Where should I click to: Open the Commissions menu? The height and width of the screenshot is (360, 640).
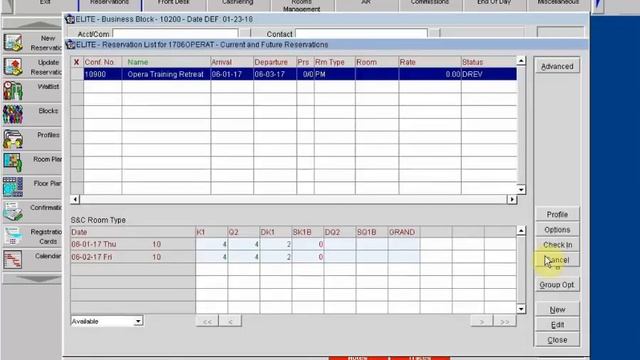pos(430,4)
